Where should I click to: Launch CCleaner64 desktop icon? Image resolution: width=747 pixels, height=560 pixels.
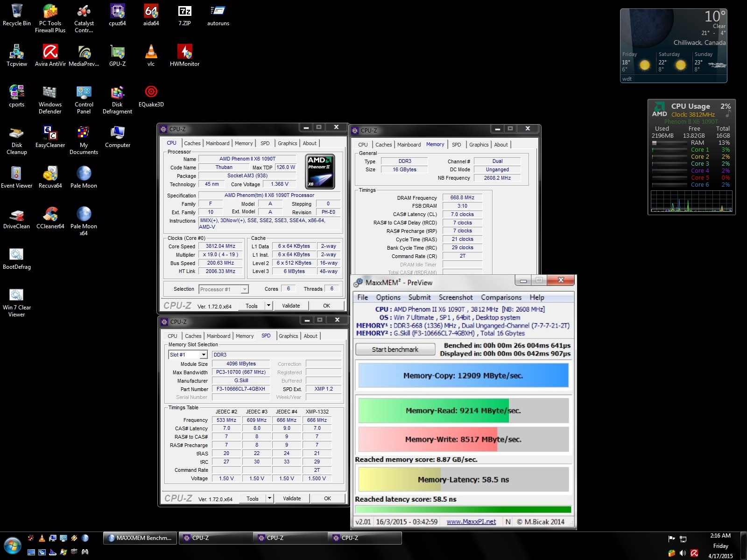[x=50, y=218]
